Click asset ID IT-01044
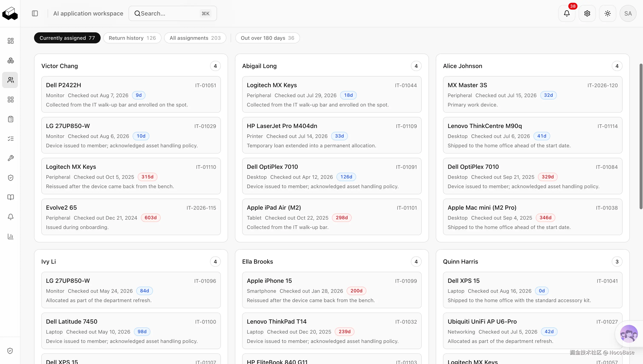This screenshot has height=364, width=643. pyautogui.click(x=406, y=85)
